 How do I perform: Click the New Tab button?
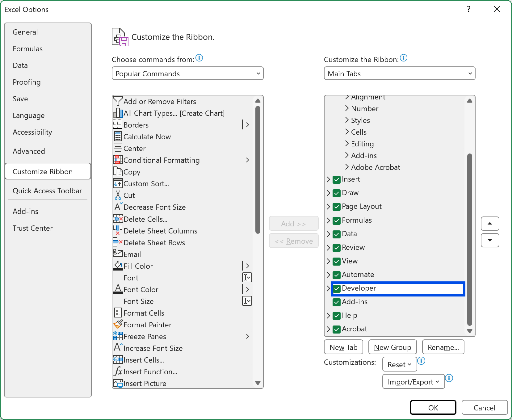click(343, 347)
